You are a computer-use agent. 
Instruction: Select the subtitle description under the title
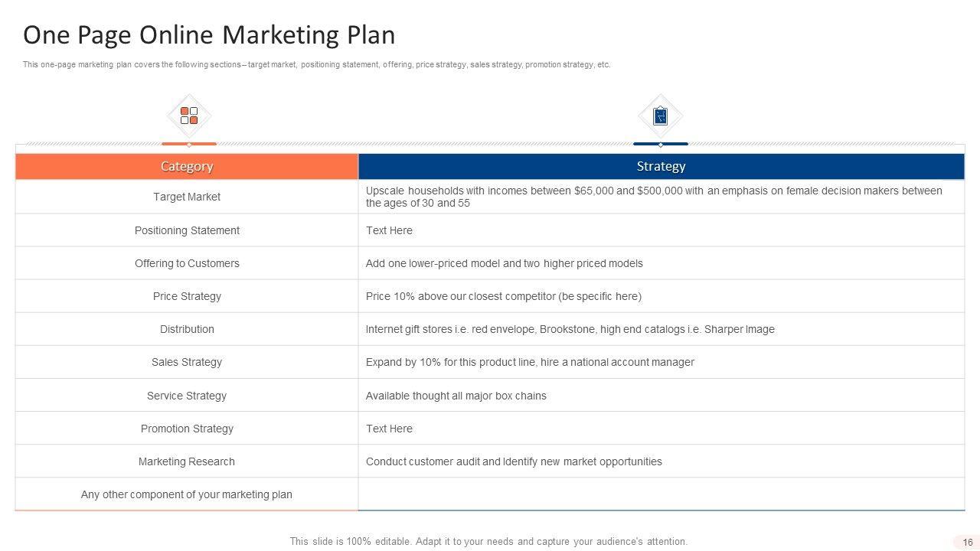coord(316,65)
